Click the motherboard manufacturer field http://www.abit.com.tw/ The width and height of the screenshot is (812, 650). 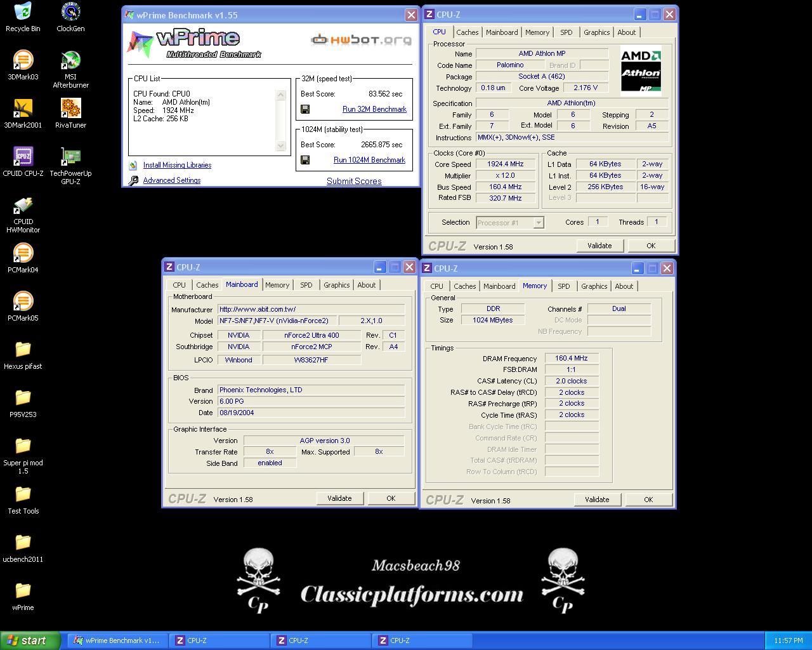(x=311, y=309)
